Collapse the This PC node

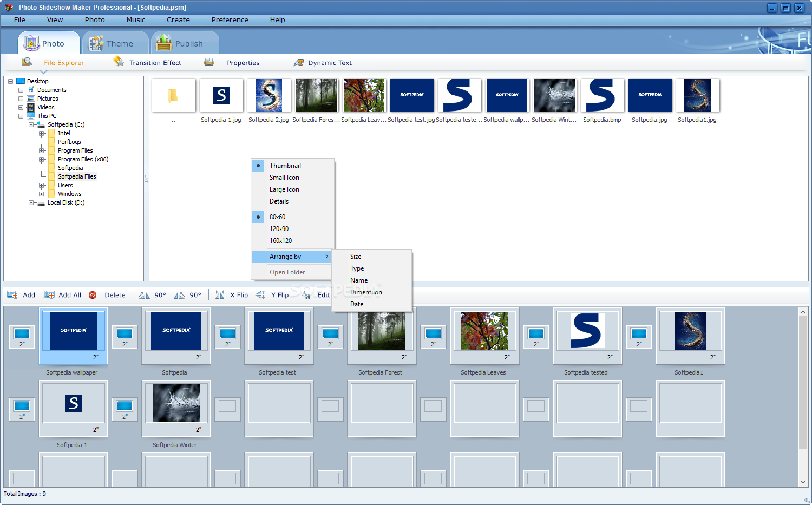(21, 116)
